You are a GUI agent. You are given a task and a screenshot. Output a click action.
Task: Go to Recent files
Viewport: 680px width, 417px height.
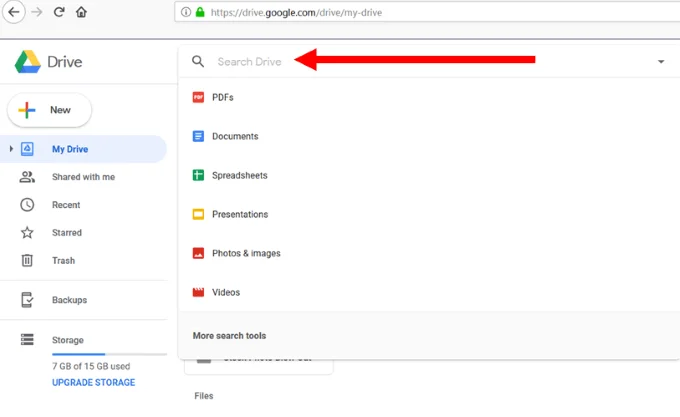pyautogui.click(x=66, y=205)
